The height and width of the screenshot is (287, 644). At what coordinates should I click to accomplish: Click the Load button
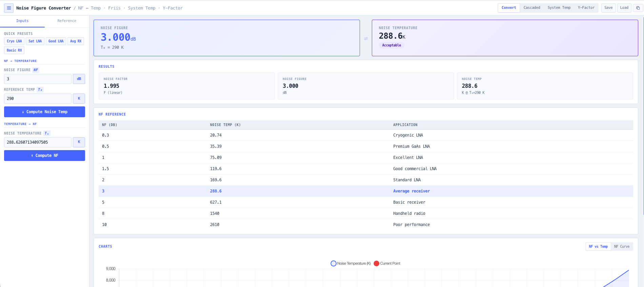[624, 8]
